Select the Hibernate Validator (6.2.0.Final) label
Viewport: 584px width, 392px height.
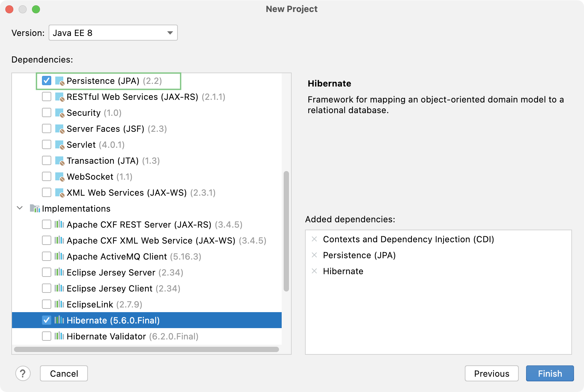pos(133,336)
